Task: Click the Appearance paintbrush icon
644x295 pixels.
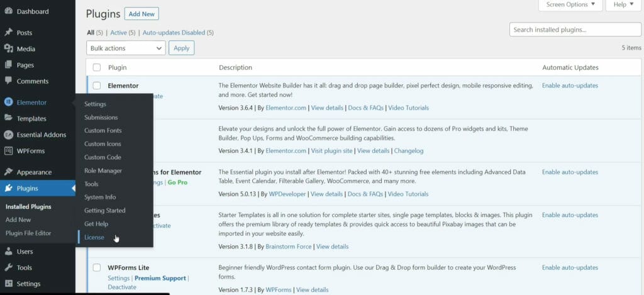Action: [x=9, y=172]
